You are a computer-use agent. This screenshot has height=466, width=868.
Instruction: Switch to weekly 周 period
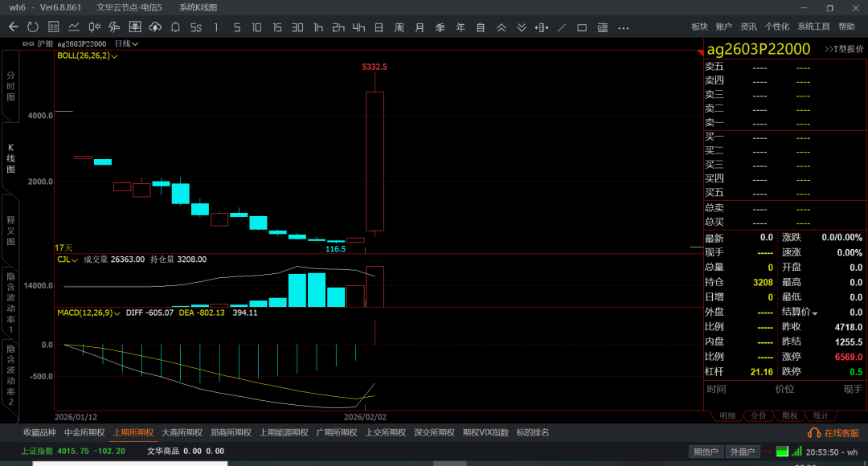coord(399,27)
